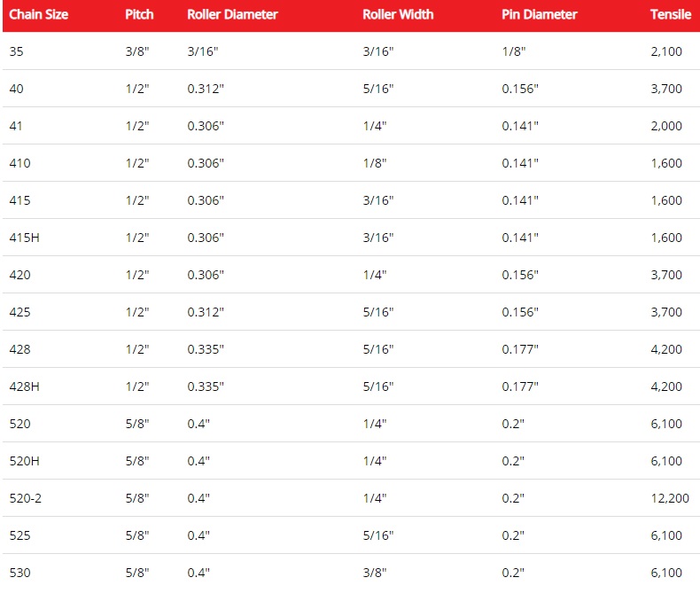The image size is (700, 601).
Task: Click the 12,200 tensile value
Action: (x=669, y=499)
